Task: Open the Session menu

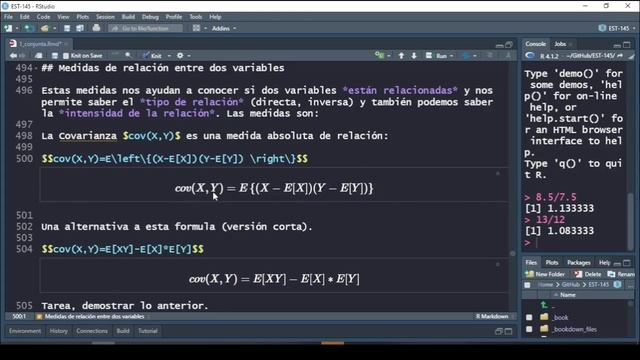Action: [105, 17]
